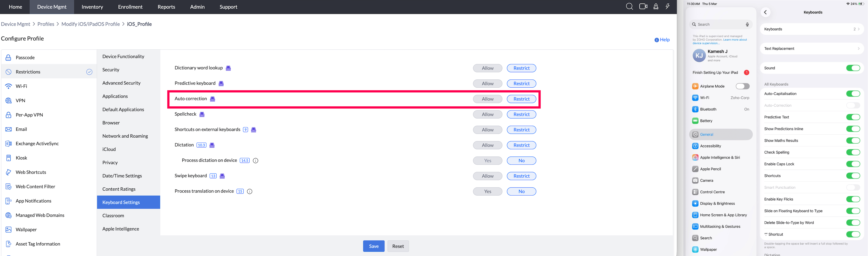Click the VPN globe icon
This screenshot has height=256, width=868.
tap(8, 100)
